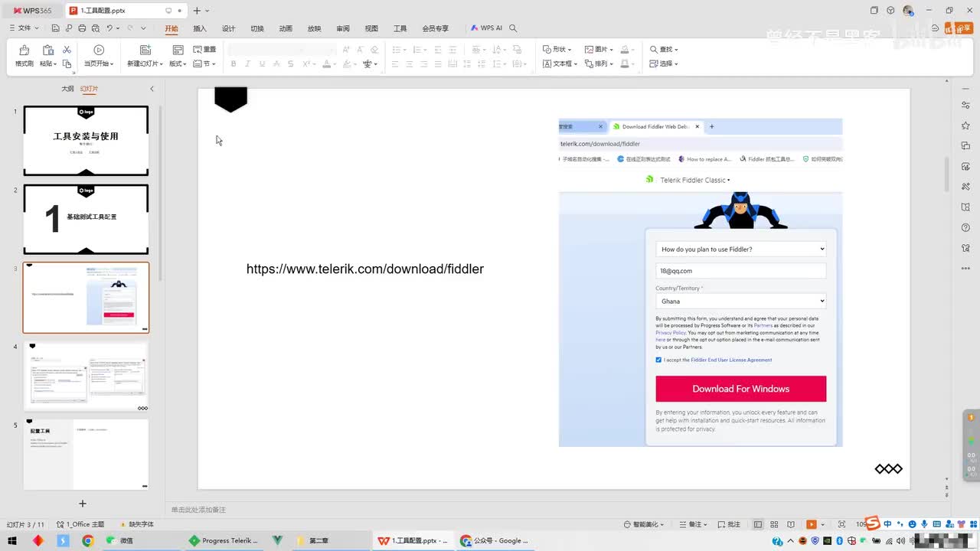Click the Format Painter (格式刷) icon
The image size is (980, 551).
click(24, 50)
